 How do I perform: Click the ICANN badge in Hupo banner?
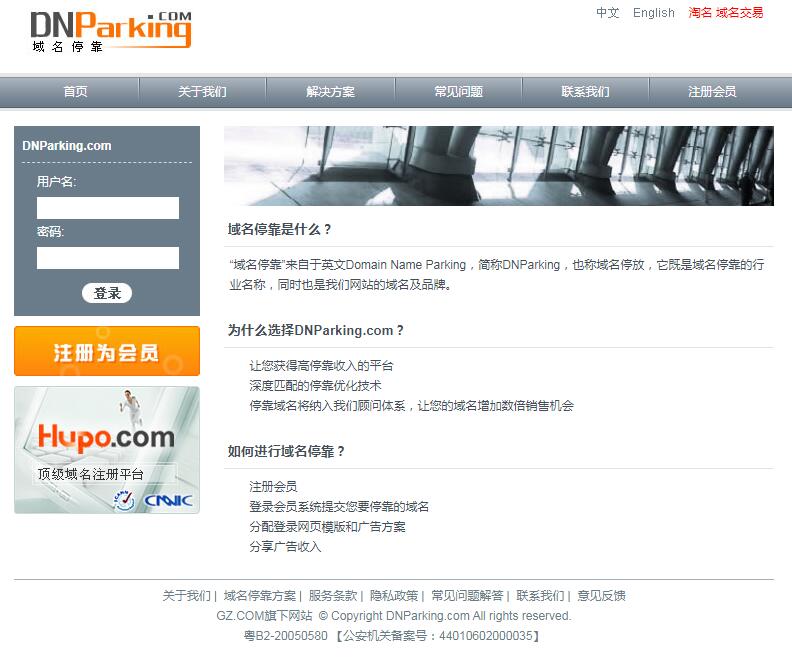[124, 500]
